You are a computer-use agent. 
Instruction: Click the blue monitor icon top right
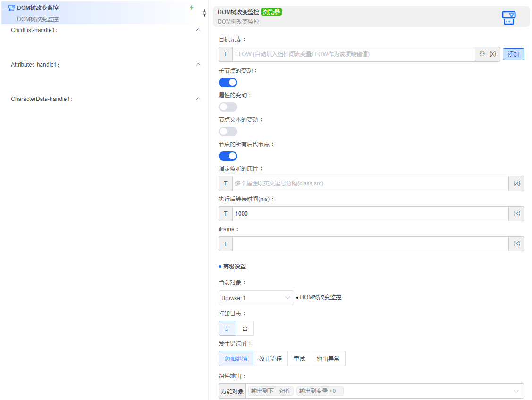coord(508,18)
